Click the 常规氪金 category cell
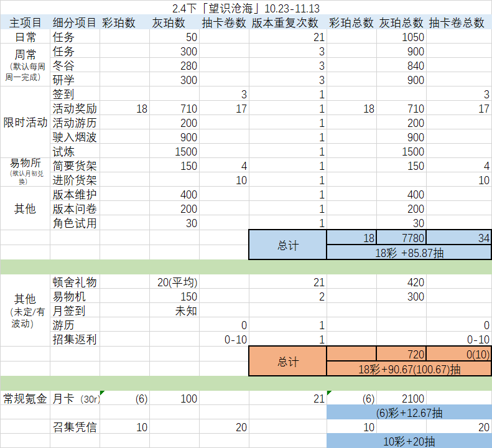This screenshot has width=492, height=448. tap(25, 398)
